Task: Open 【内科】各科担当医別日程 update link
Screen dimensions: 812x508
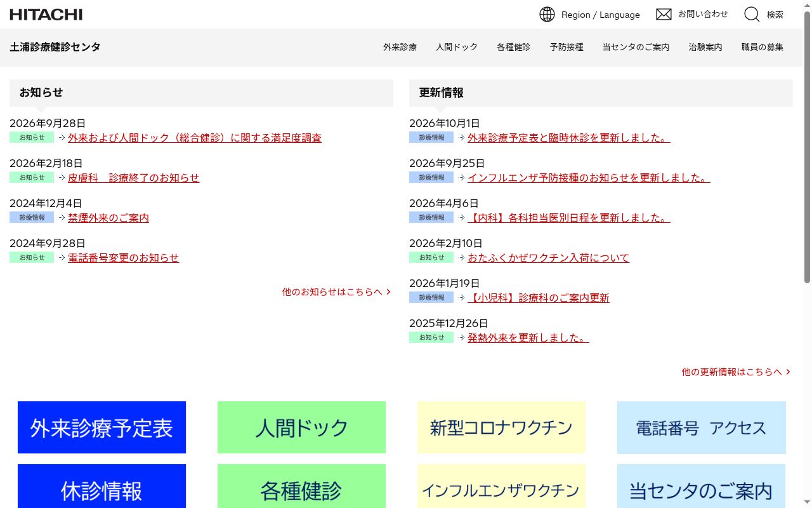Action: [x=569, y=218]
